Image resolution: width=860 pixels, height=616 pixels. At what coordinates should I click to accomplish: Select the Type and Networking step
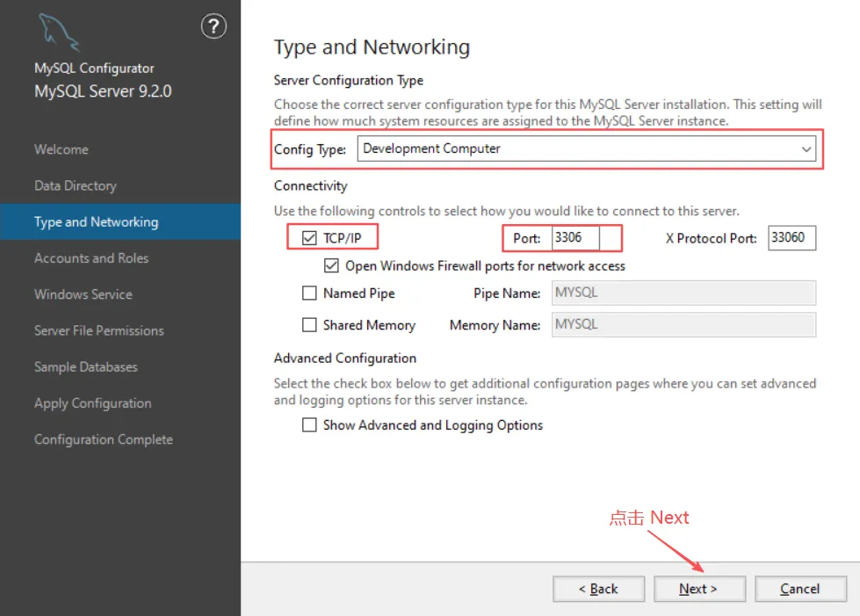point(120,221)
